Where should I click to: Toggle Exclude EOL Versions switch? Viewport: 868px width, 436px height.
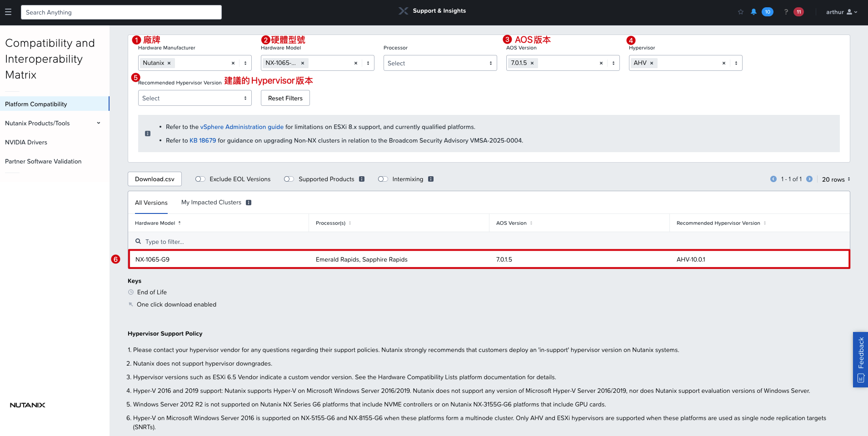click(x=200, y=179)
